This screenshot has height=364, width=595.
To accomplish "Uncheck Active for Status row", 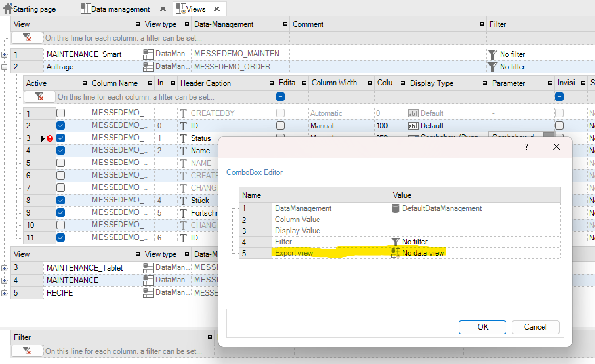I will 61,138.
